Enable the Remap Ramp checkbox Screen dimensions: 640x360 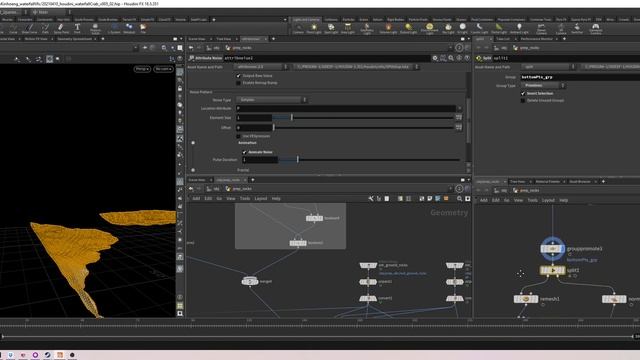[238, 83]
